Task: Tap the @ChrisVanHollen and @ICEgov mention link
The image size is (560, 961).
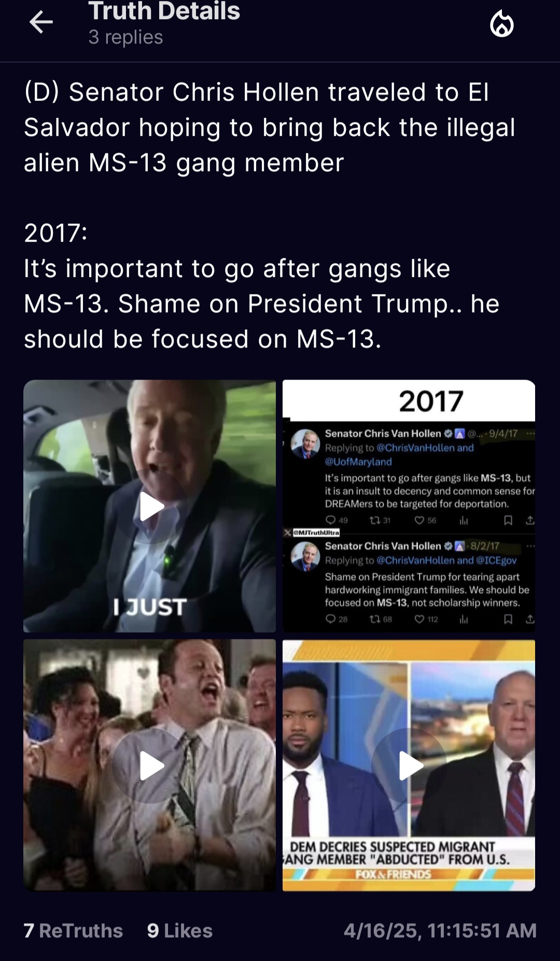Action: coord(446,560)
